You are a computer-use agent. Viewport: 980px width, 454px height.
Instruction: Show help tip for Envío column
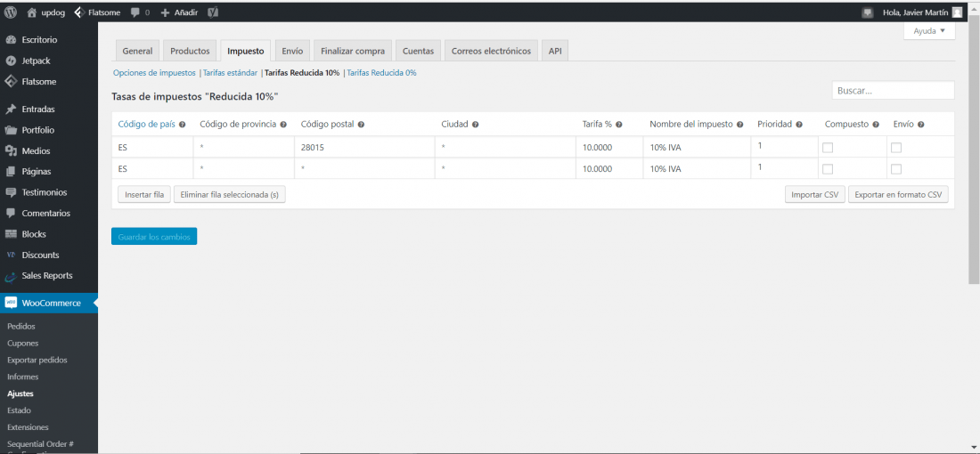point(920,125)
